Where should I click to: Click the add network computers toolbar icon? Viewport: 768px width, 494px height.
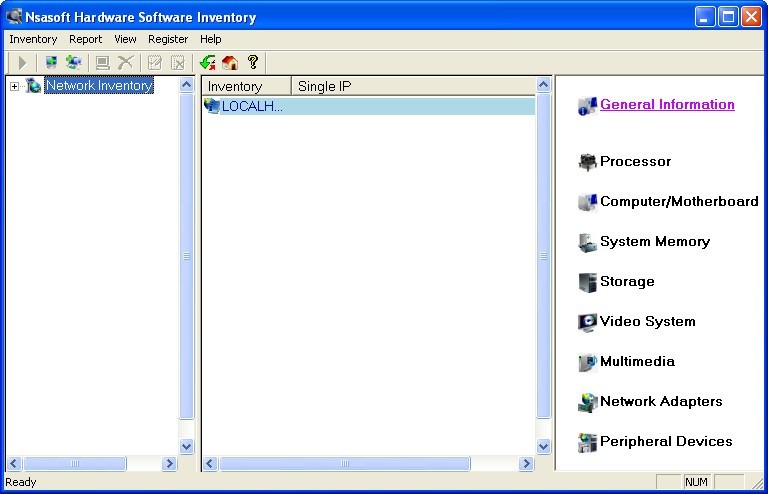[74, 63]
